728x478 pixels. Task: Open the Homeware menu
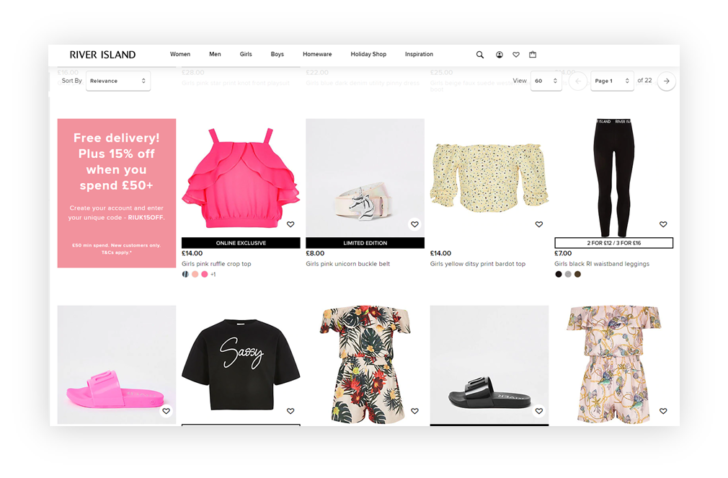pyautogui.click(x=317, y=54)
